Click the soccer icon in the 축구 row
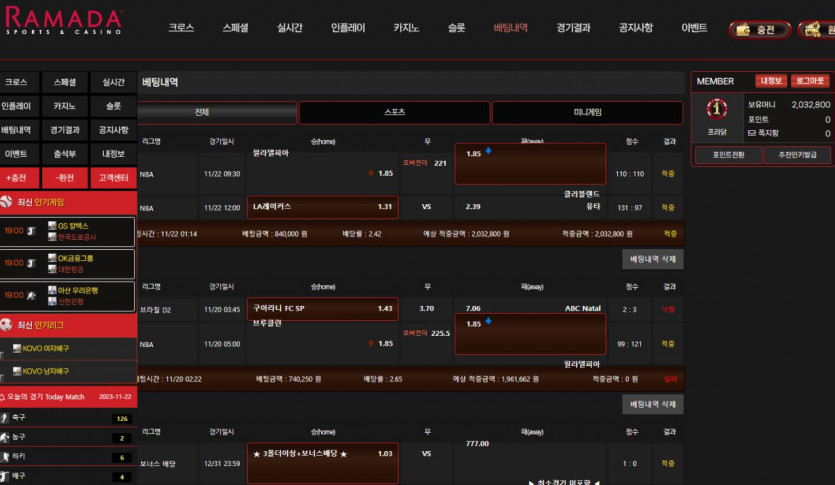This screenshot has width=835, height=485. click(x=5, y=417)
